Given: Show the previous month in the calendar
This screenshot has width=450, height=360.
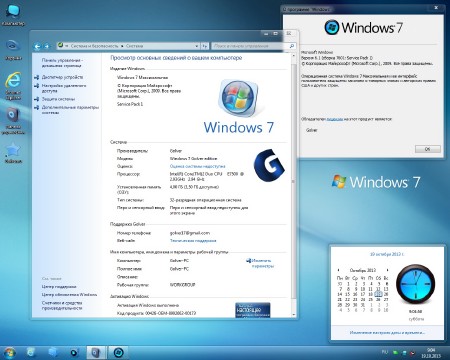Looking at the screenshot, I should pyautogui.click(x=339, y=270).
